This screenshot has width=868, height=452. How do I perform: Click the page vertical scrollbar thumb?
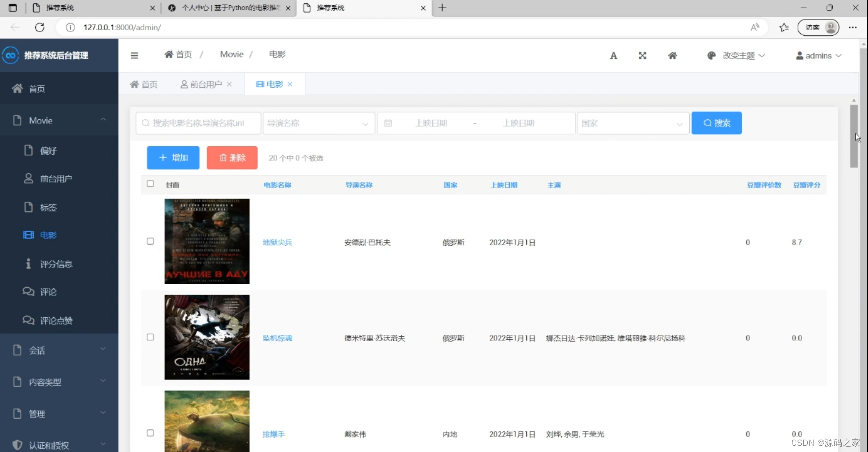tap(854, 136)
